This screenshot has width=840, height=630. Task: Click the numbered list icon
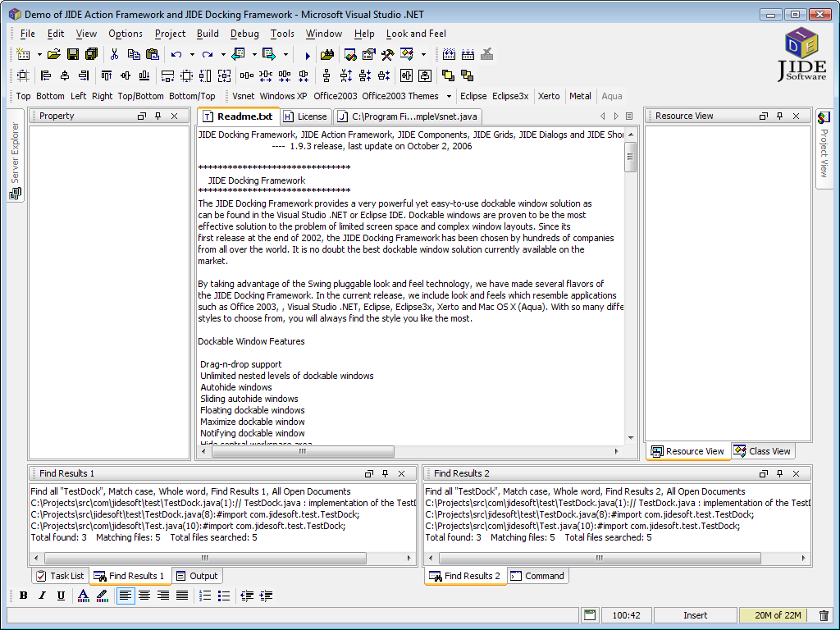pos(205,596)
